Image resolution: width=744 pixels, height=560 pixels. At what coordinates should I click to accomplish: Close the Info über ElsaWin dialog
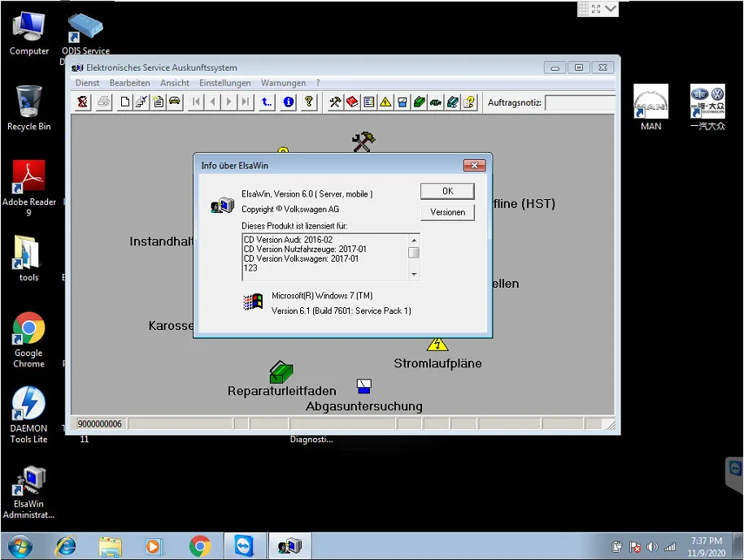point(474,165)
